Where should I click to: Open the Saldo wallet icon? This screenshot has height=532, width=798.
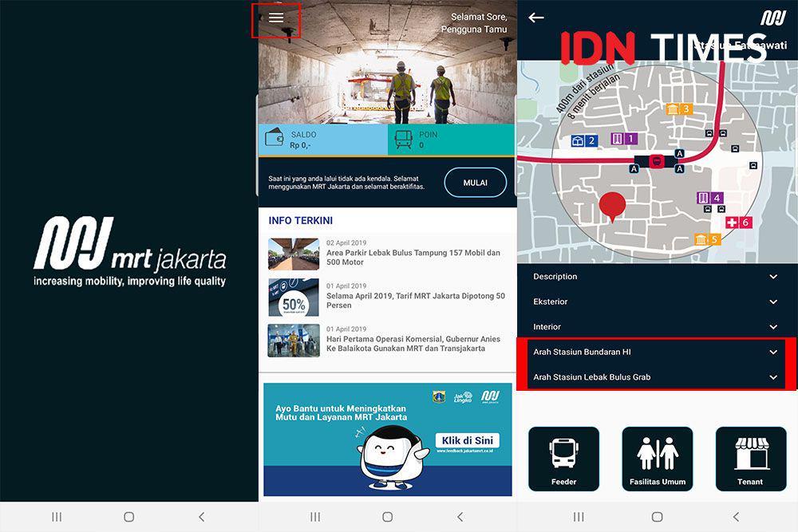pyautogui.click(x=274, y=138)
